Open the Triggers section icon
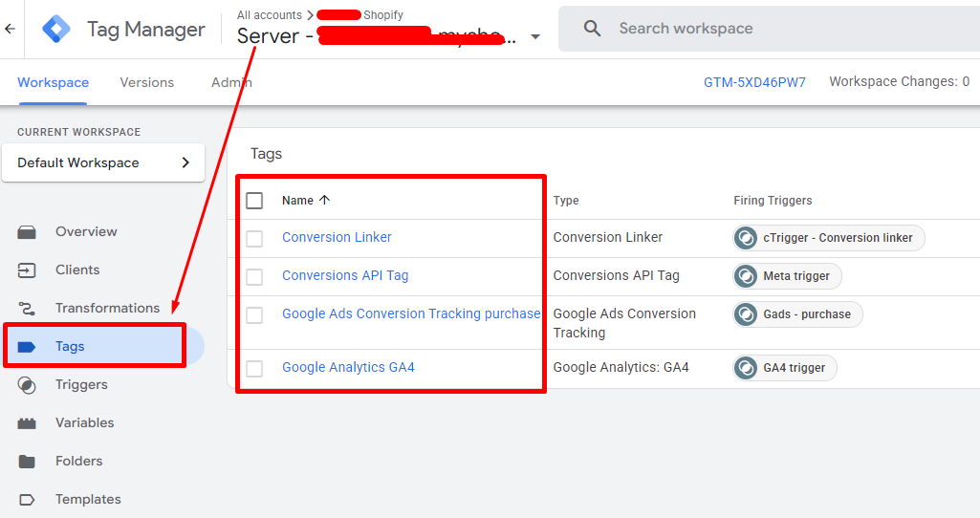 27,384
